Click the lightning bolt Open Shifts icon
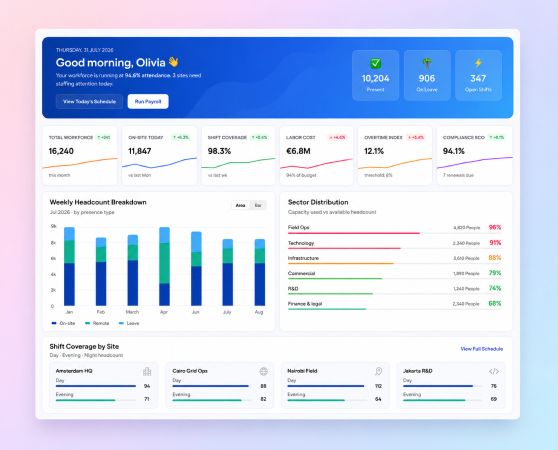Viewport: 558px width, 450px height. (478, 63)
